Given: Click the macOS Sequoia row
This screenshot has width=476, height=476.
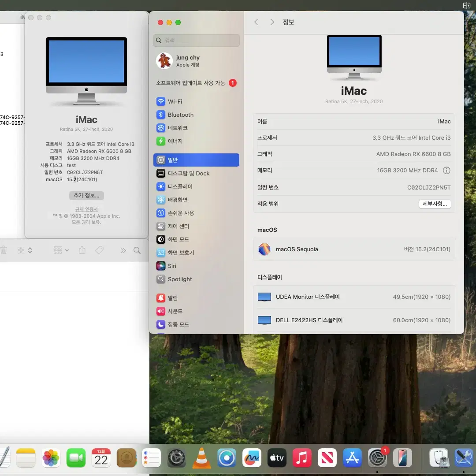Looking at the screenshot, I should coord(354,249).
